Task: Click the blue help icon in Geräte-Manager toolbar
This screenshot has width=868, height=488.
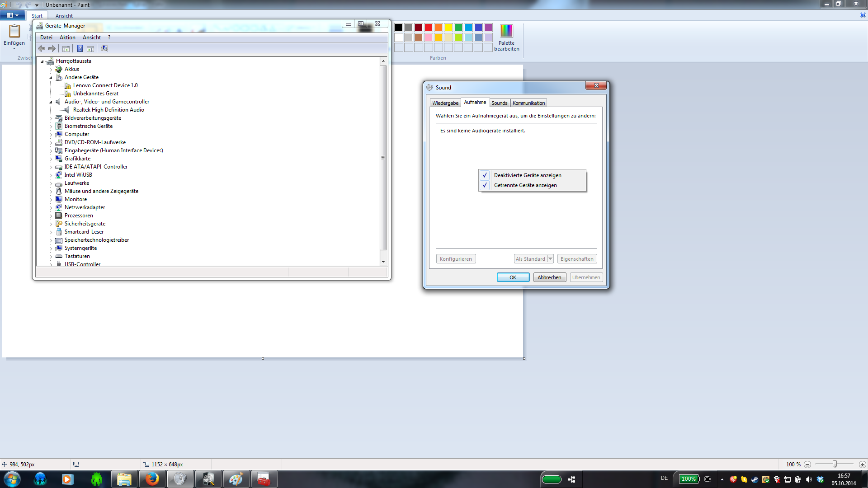Action: point(80,48)
